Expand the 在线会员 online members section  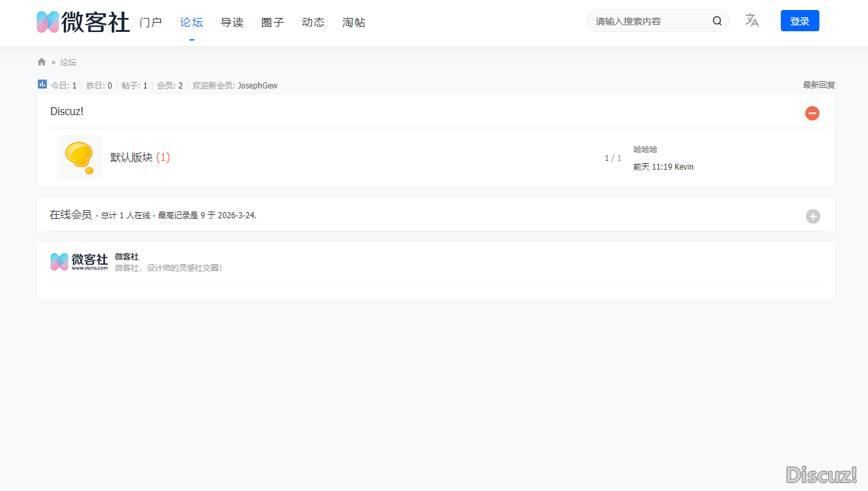[x=813, y=216]
